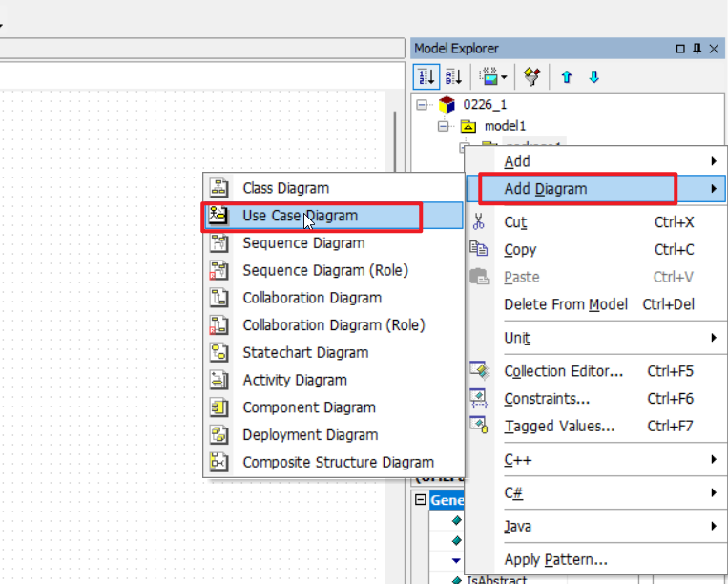
Task: Choose Use Case Diagram from the submenu
Action: (333, 216)
